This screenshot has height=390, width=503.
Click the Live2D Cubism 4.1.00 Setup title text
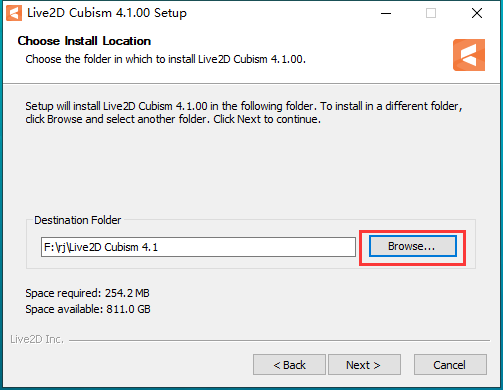107,13
